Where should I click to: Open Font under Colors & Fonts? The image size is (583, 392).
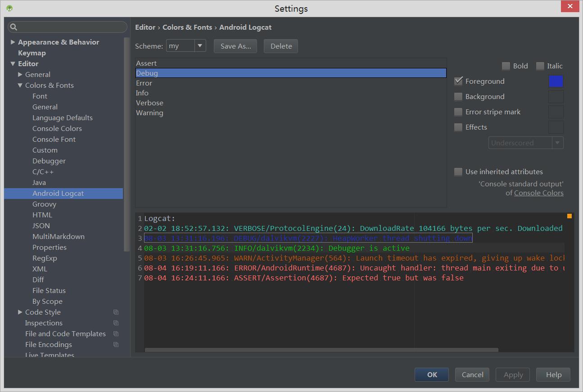pos(40,96)
